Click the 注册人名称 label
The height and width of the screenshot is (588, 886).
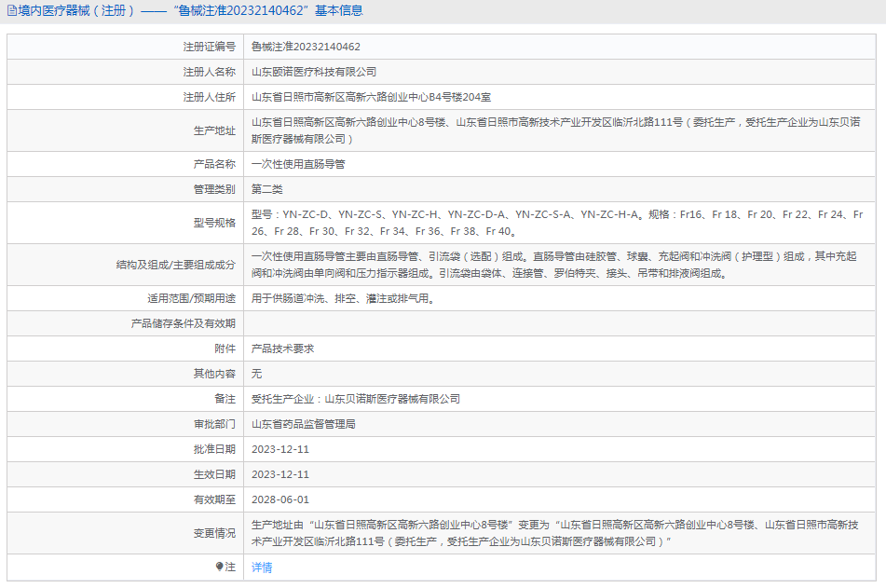point(209,72)
